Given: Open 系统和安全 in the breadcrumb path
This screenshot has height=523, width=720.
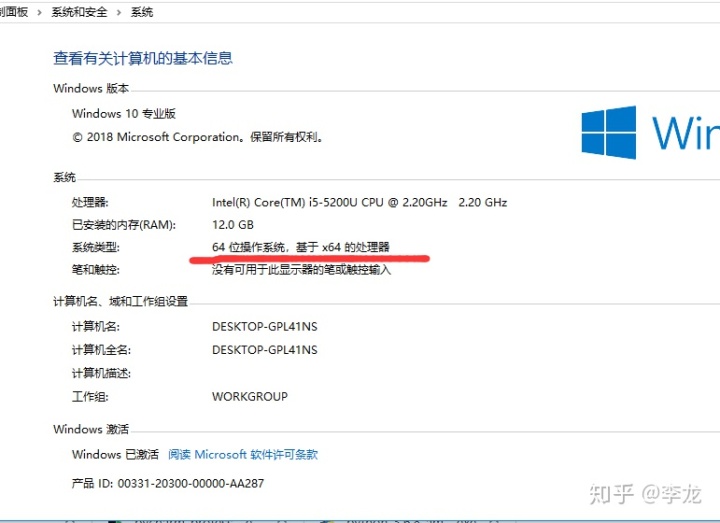Looking at the screenshot, I should tap(79, 12).
